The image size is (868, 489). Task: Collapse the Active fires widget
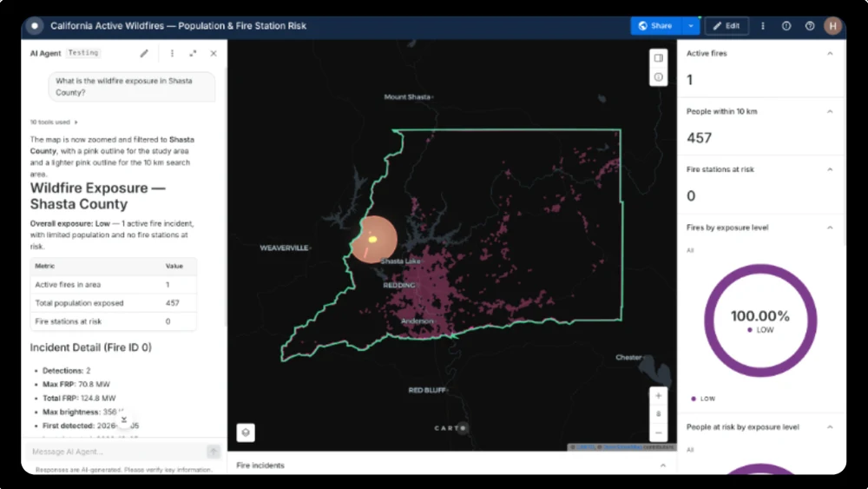[x=830, y=54]
